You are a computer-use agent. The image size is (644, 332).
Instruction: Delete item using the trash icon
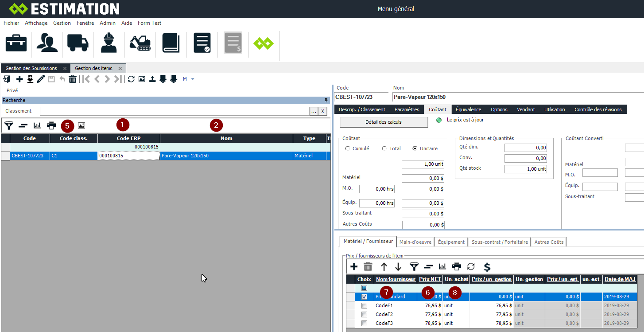tap(73, 79)
